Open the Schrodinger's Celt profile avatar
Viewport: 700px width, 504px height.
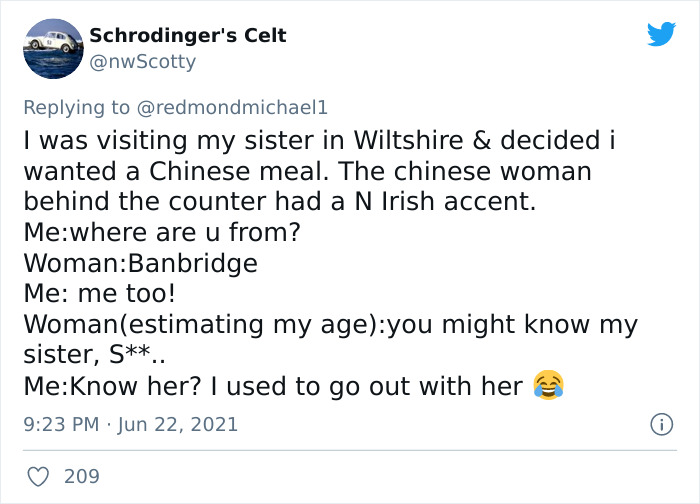52,48
